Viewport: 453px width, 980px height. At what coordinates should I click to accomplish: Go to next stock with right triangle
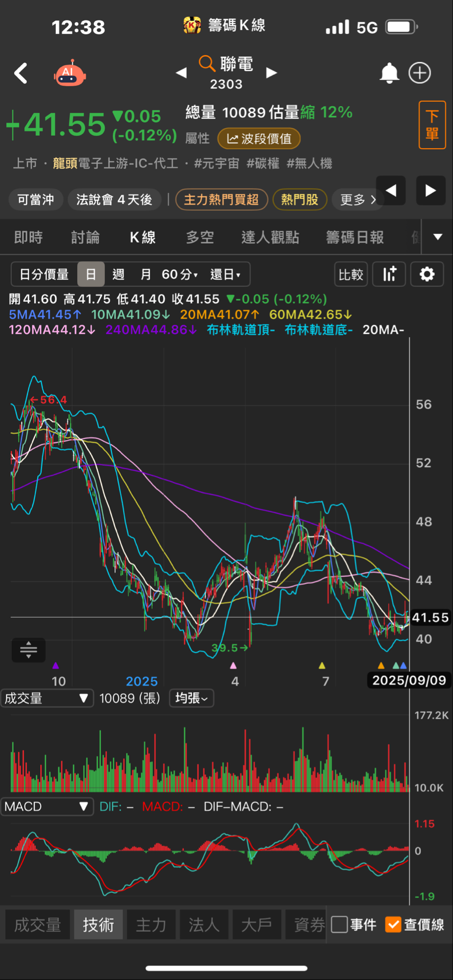click(272, 73)
